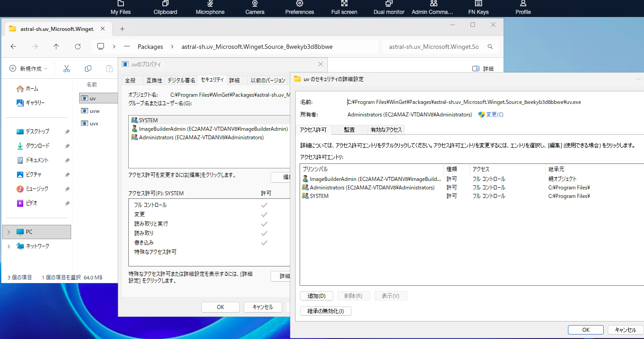The image size is (644, 339).
Task: Select SYSTEM permission entry row
Action: point(472,196)
